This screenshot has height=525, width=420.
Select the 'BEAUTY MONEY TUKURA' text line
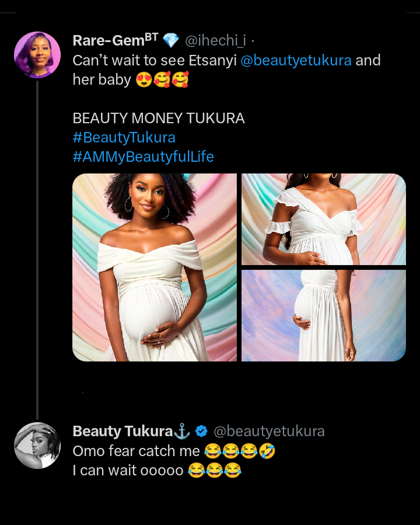(158, 119)
